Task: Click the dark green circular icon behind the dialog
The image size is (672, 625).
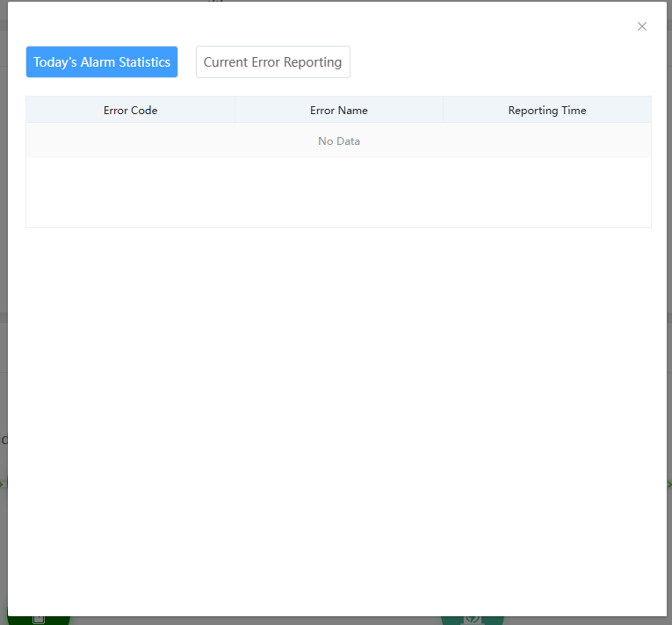Action: (x=38, y=620)
